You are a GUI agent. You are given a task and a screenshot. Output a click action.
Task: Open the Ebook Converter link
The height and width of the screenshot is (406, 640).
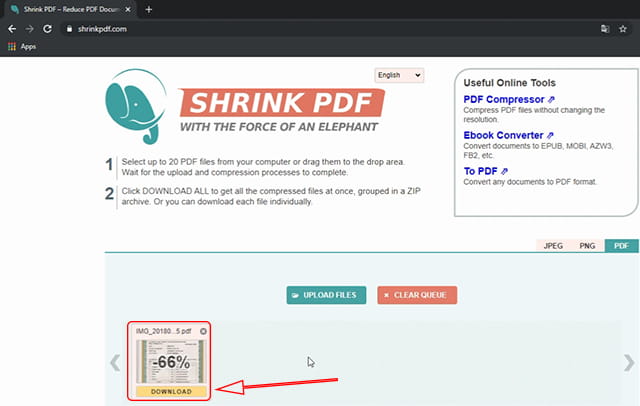pos(508,135)
